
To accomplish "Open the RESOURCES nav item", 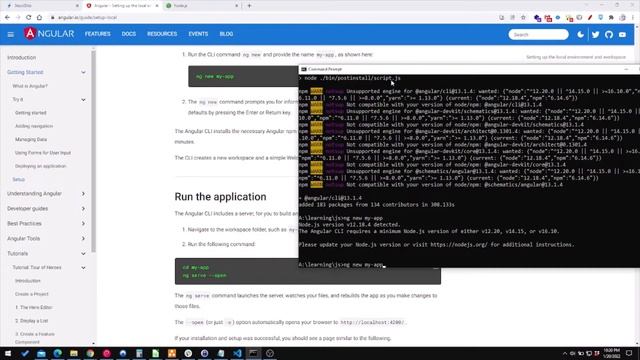I will click(162, 34).
